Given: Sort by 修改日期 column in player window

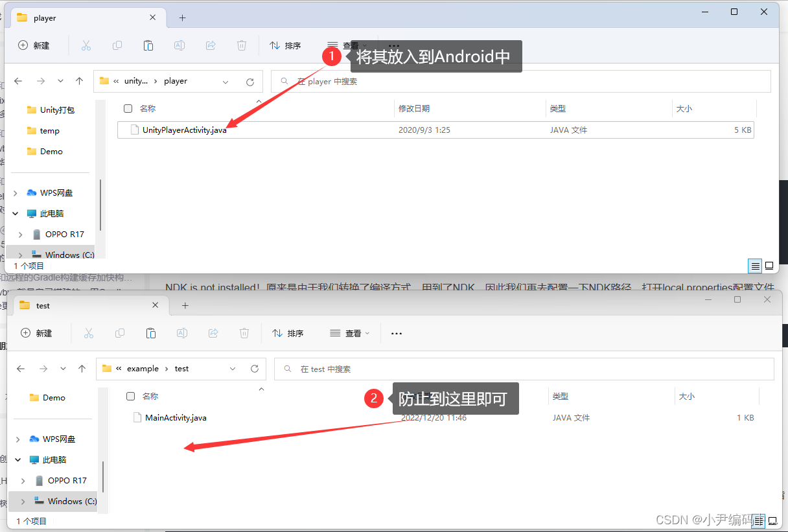Looking at the screenshot, I should [x=414, y=109].
